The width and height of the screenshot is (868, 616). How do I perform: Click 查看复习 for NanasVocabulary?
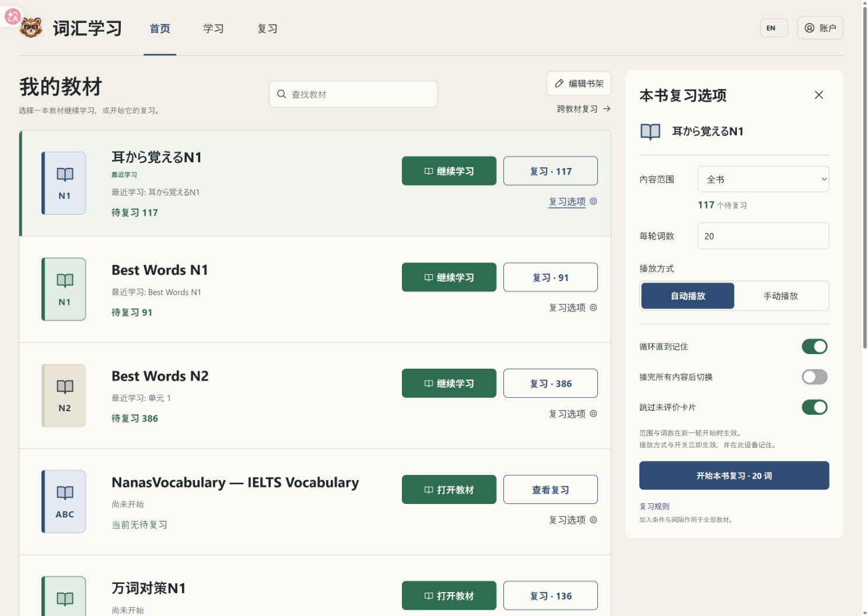tap(550, 489)
